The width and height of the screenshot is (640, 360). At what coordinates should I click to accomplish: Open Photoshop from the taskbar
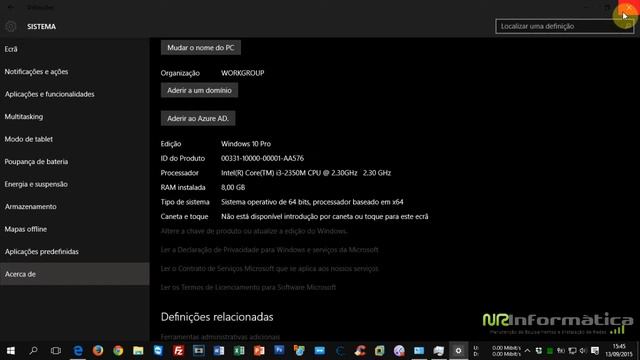tap(279, 350)
